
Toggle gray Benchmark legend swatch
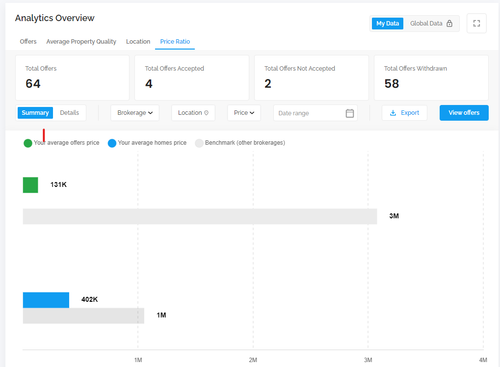pos(199,143)
